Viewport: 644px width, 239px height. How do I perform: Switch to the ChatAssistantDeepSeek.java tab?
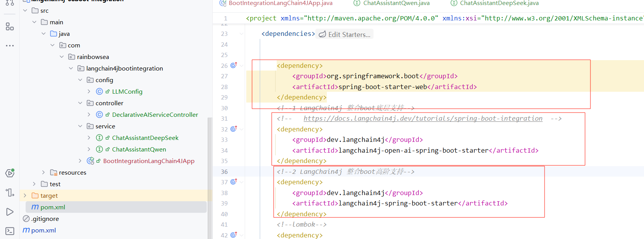tap(499, 3)
